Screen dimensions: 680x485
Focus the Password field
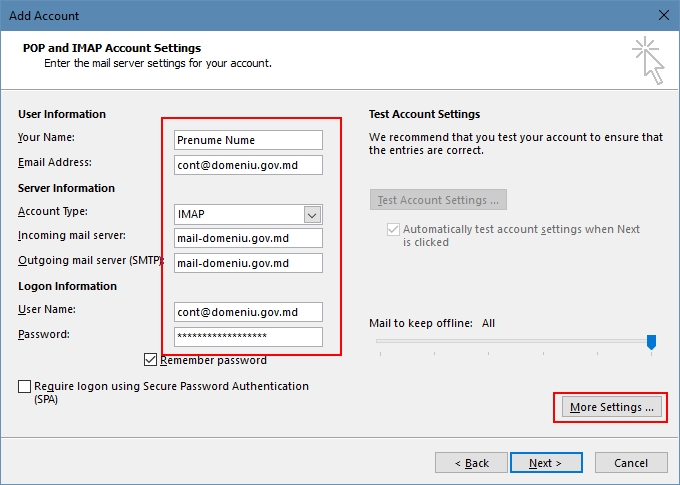click(247, 337)
